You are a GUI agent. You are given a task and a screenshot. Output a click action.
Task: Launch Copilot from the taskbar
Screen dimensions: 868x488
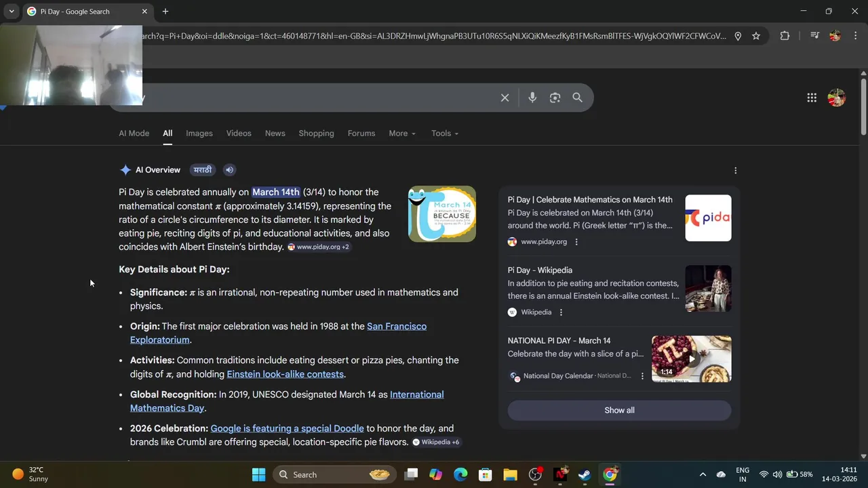click(435, 474)
